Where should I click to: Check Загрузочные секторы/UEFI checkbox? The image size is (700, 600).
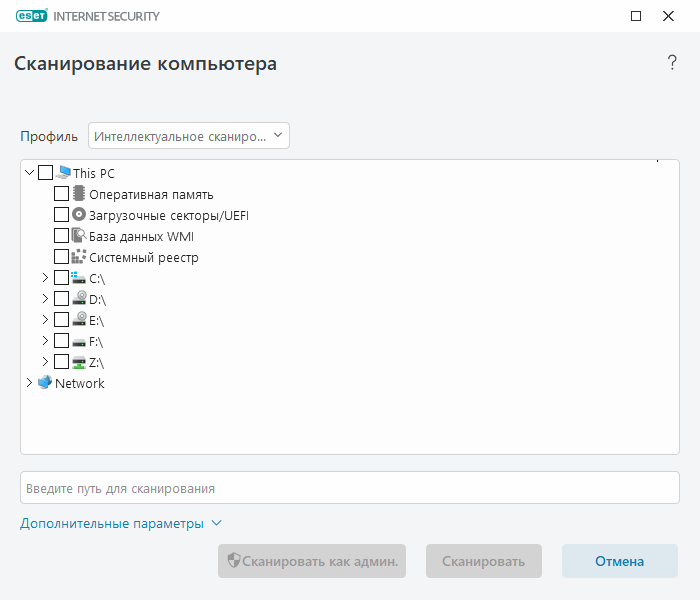[x=61, y=214]
